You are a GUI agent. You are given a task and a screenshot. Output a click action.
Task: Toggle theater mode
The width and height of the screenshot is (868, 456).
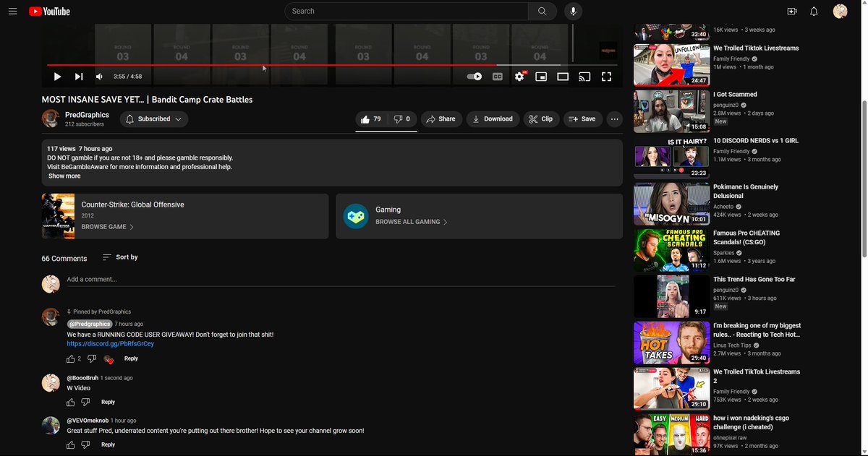(563, 77)
